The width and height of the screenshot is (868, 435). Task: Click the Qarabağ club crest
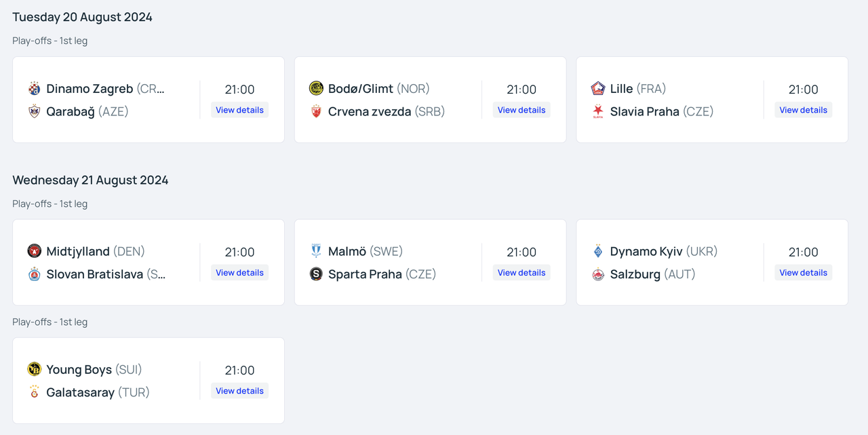tap(35, 111)
